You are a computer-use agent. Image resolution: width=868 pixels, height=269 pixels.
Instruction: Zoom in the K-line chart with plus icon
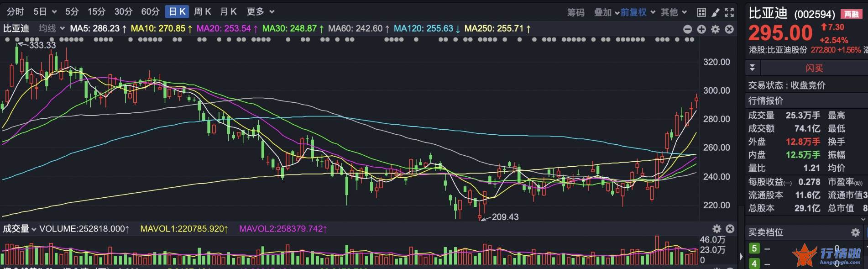coord(701,29)
